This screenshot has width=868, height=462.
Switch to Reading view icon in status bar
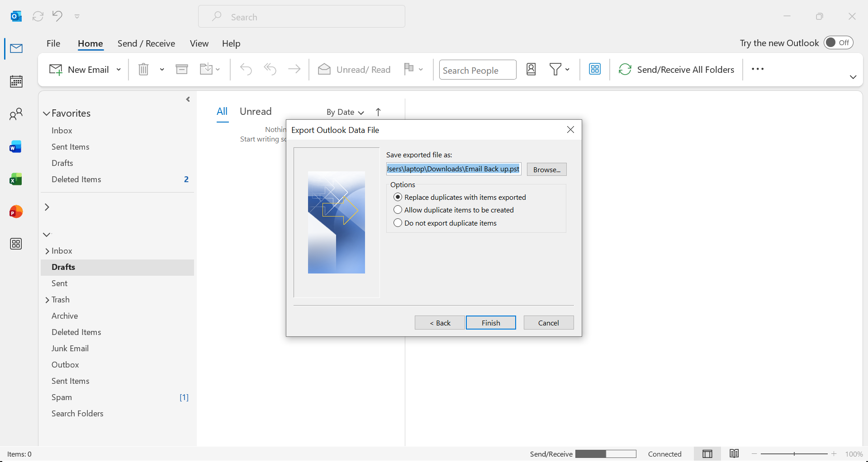734,453
